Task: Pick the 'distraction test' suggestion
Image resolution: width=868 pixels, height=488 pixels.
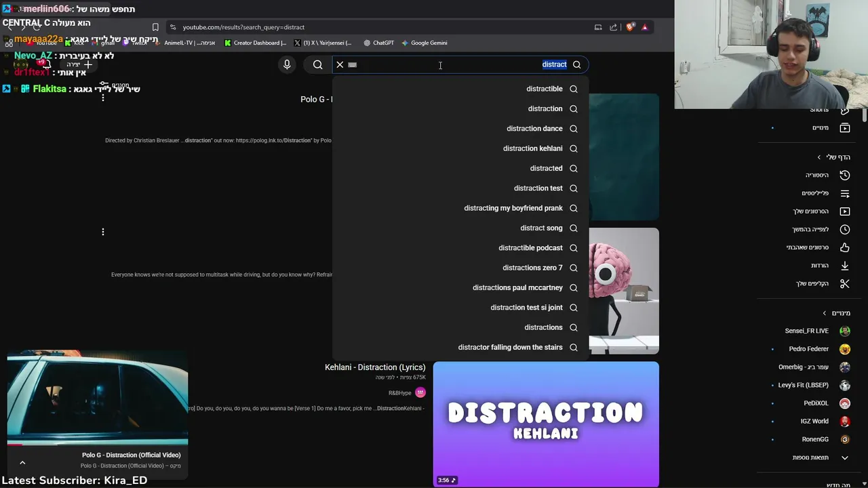Action: click(460, 188)
